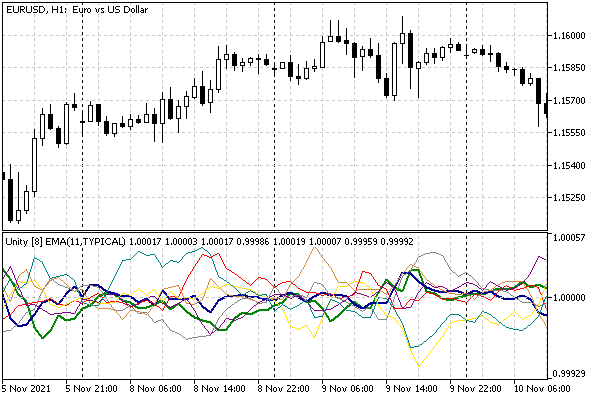Click the '5 Nov 2021' time axis label

click(26, 389)
